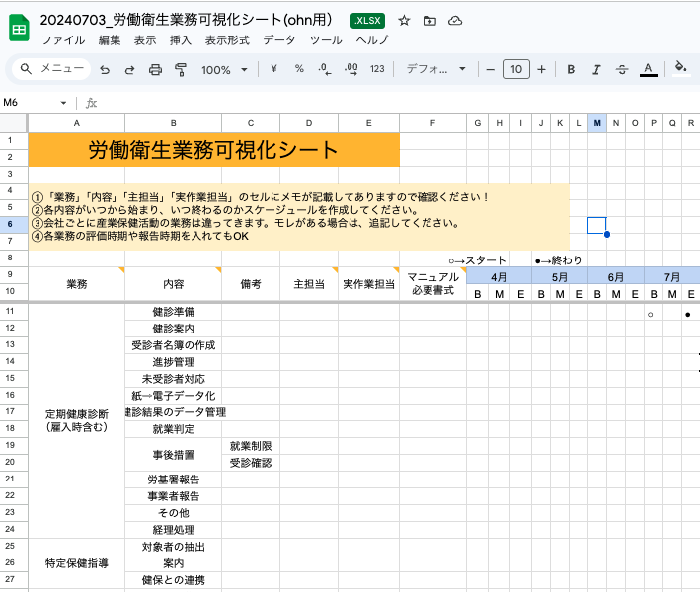Click the 業務 header cell
Image resolution: width=700 pixels, height=592 pixels.
(x=77, y=284)
